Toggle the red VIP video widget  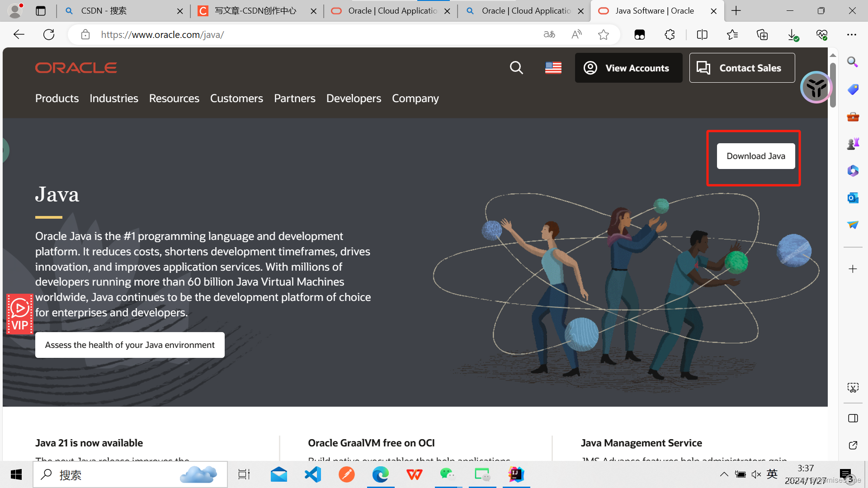(19, 314)
